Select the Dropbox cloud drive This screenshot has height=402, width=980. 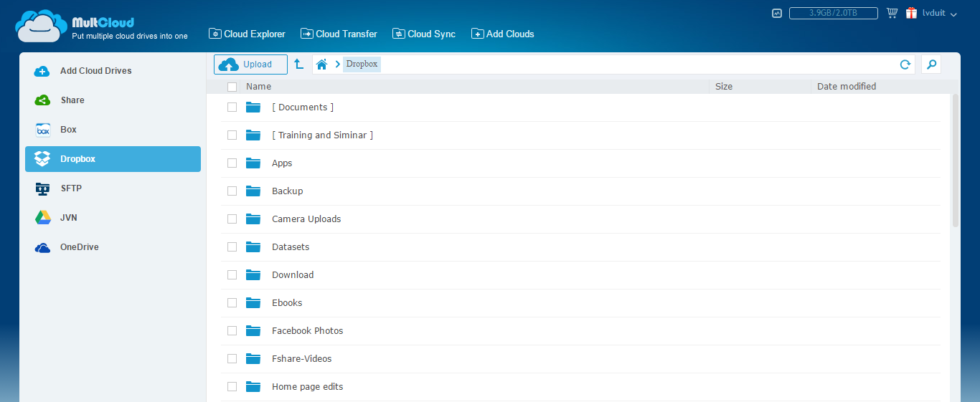point(113,159)
